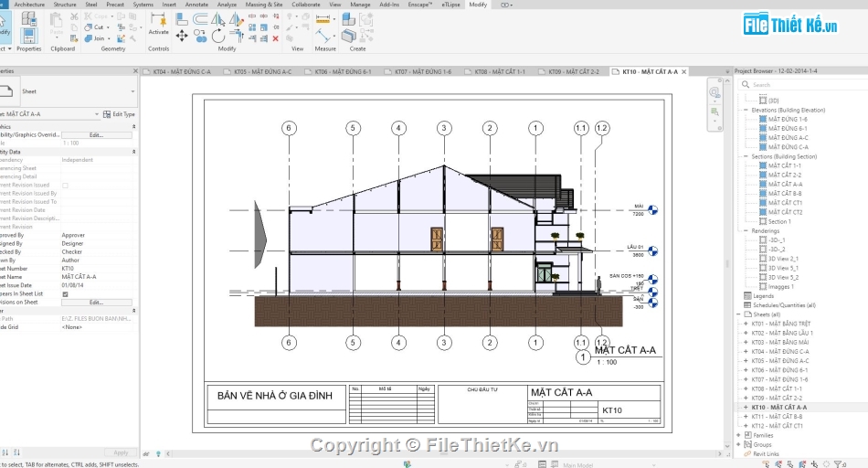This screenshot has width=868, height=468.
Task: Click the Project Browser Search field
Action: (804, 85)
